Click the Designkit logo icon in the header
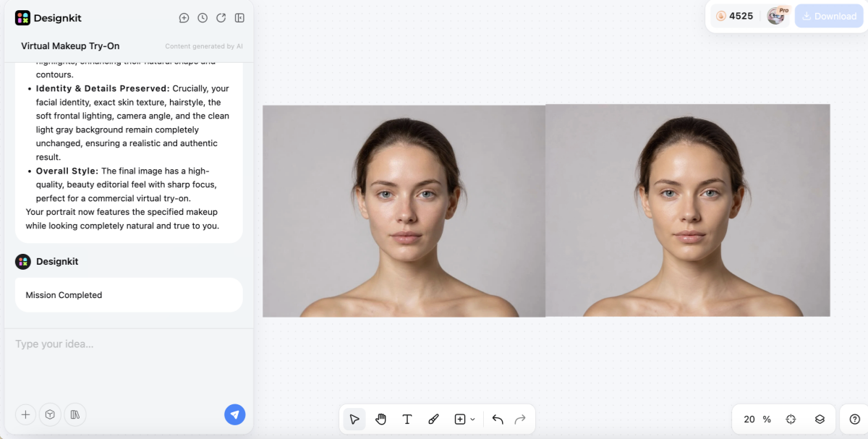Image resolution: width=868 pixels, height=439 pixels. (23, 18)
